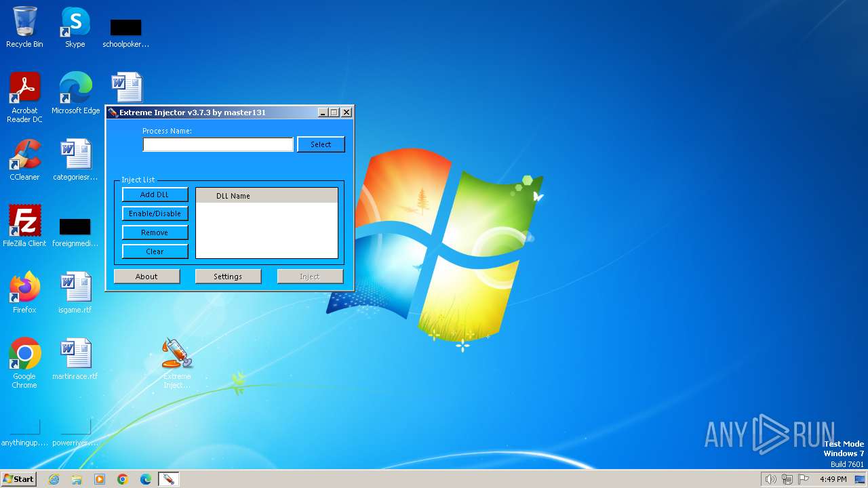The height and width of the screenshot is (488, 868).
Task: Minimize the Extreme Injector window
Action: tap(323, 113)
